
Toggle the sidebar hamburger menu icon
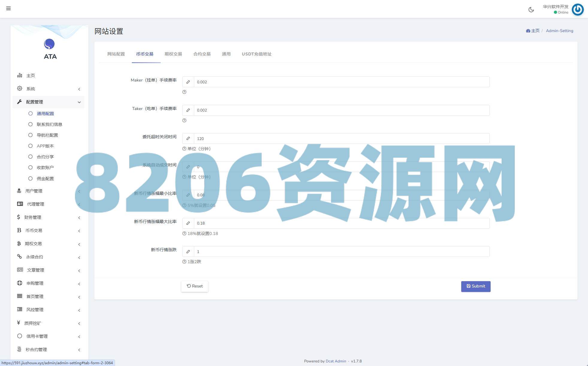coord(8,8)
